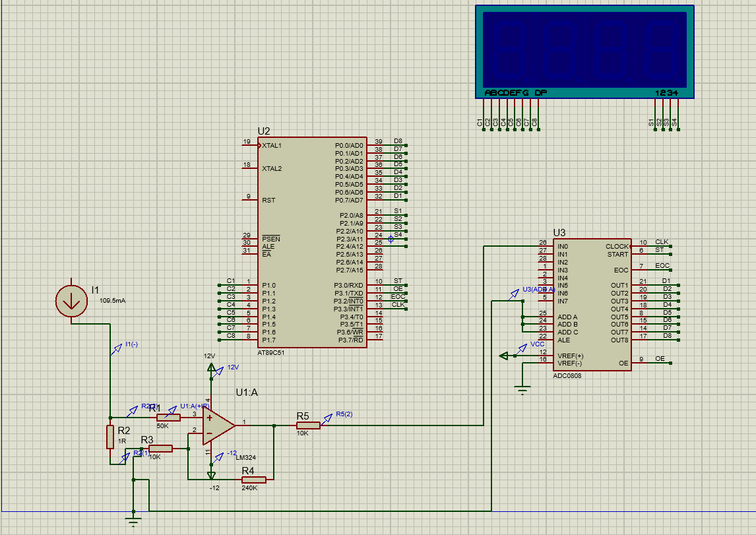Select resistor R5 body
756x535 pixels.
(308, 425)
